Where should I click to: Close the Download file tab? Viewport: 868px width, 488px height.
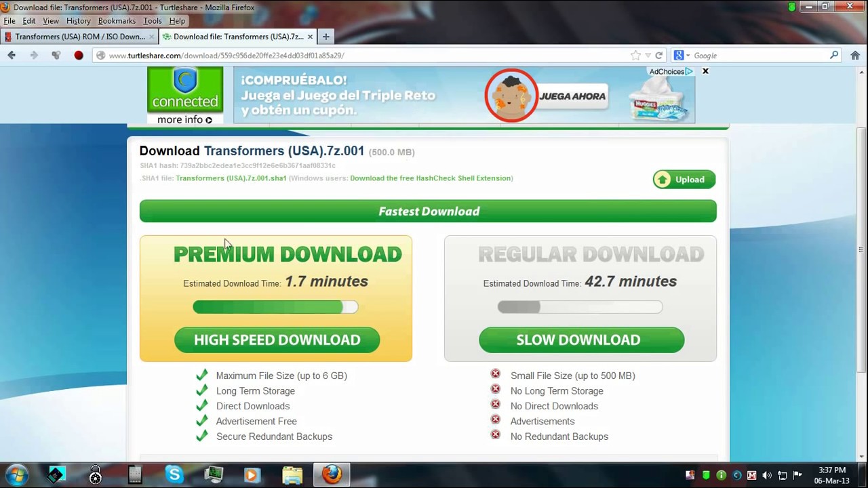310,37
